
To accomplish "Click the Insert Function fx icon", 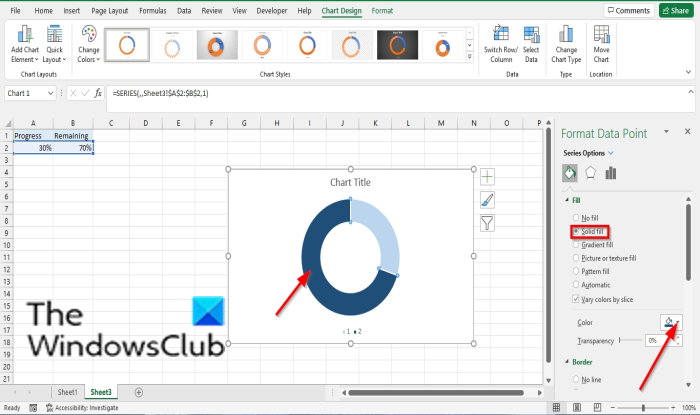I will [x=98, y=93].
